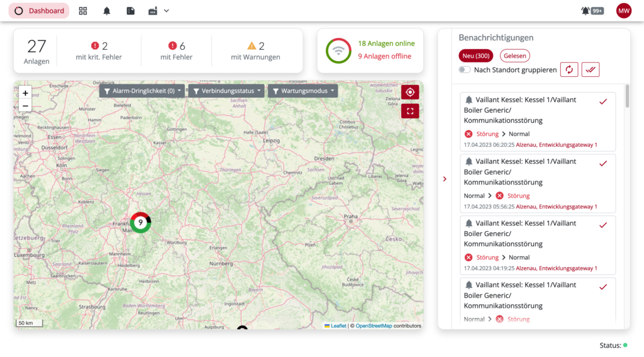This screenshot has width=644, height=357.
Task: Open the Alzenau location link on the 05:56:25 notification
Action: click(557, 207)
